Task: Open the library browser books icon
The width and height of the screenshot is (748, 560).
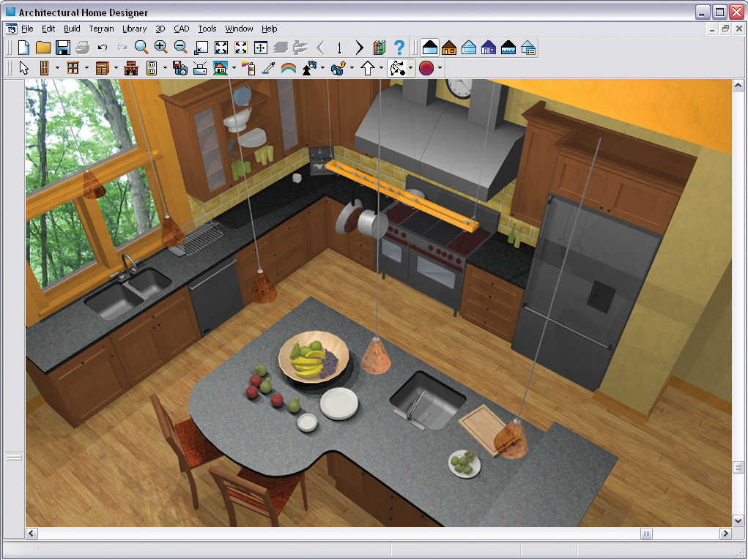Action: (x=379, y=48)
